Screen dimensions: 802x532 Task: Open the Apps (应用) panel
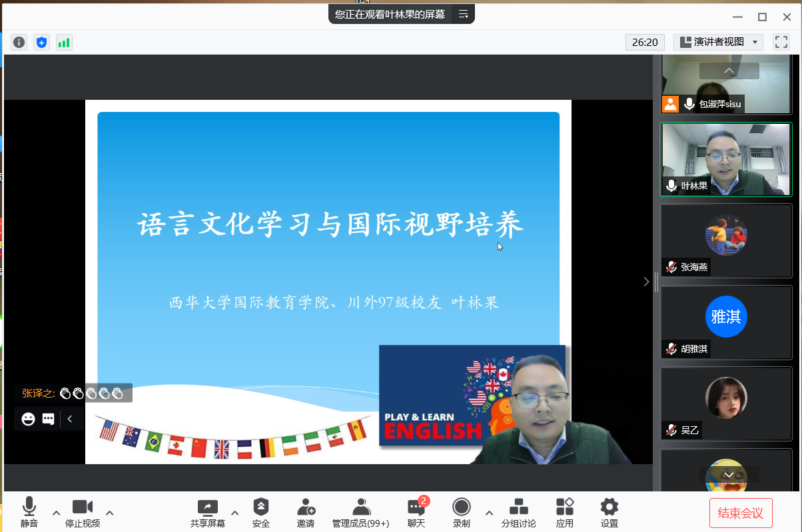565,513
